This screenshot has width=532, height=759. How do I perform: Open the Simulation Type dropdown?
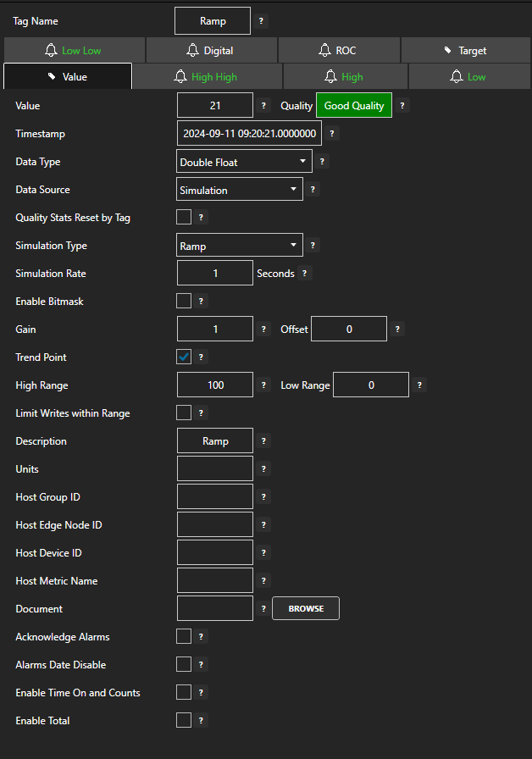(x=240, y=246)
